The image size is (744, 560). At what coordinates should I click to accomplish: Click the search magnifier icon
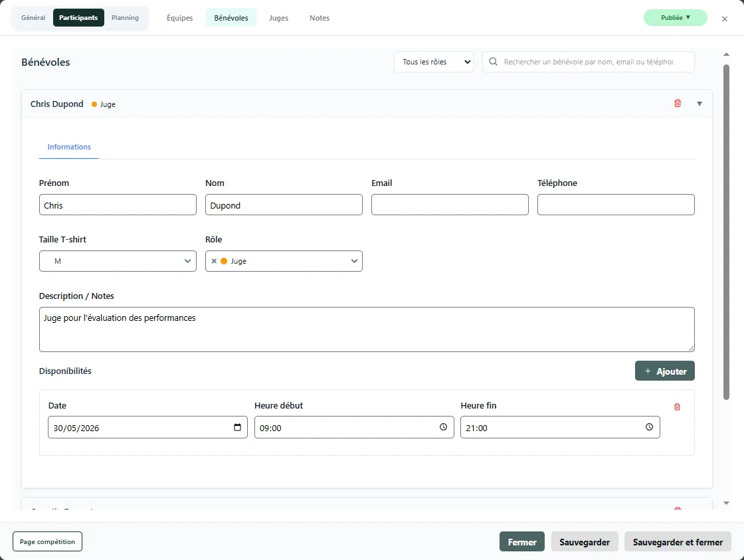[x=494, y=62]
